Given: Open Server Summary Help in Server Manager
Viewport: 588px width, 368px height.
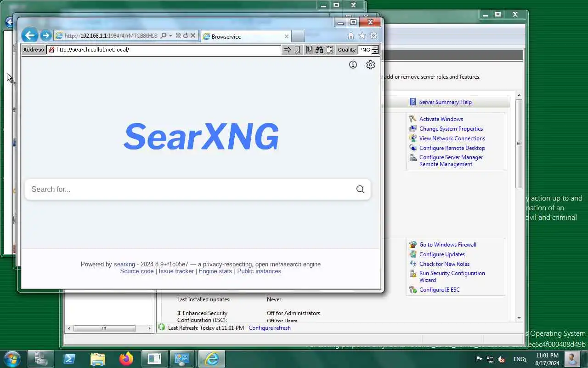Looking at the screenshot, I should coord(445,102).
